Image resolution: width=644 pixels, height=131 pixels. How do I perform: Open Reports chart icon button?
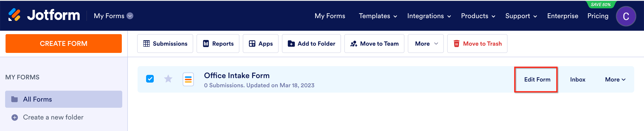pyautogui.click(x=206, y=44)
